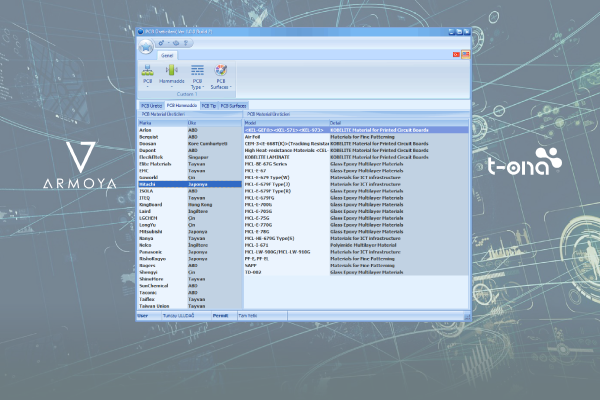Select the Bergquist brand row
The width and height of the screenshot is (600, 400).
(190, 137)
